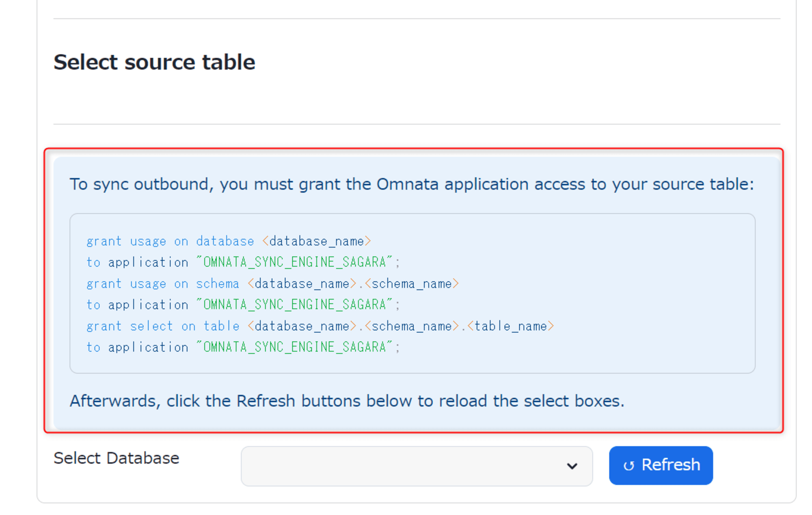Click the Select Database label
Viewport: 812px width, 515px height.
[x=117, y=458]
